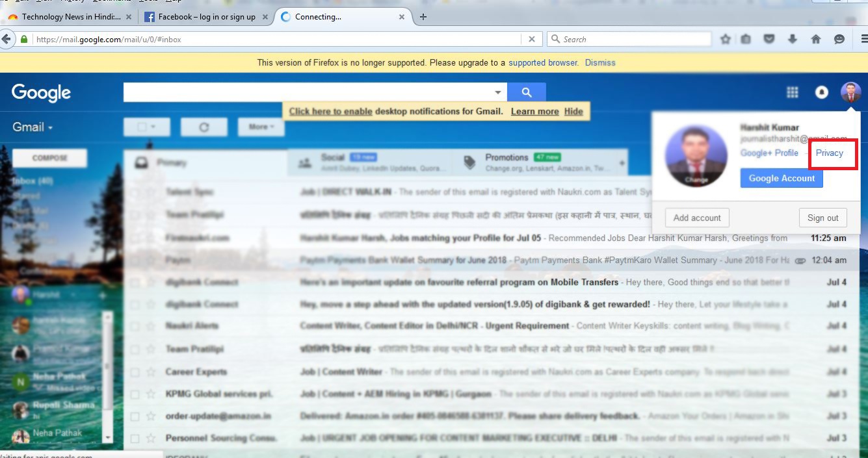Click the profile photo to change it
The width and height of the screenshot is (868, 458).
[696, 157]
